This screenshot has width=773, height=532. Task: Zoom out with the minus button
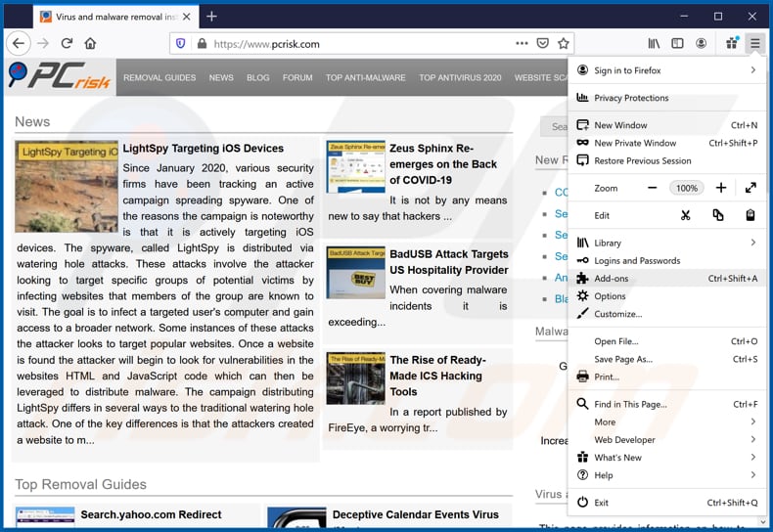coord(653,188)
